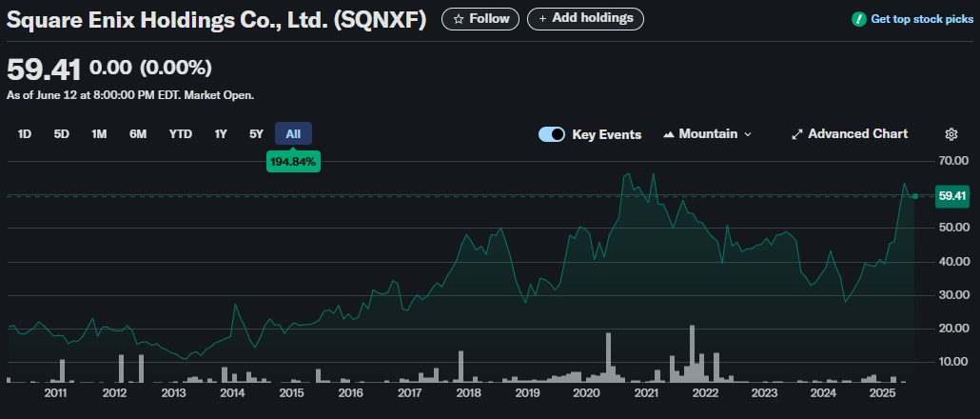Click the large 59.41 current price
Screen dimensions: 980x419
click(44, 69)
